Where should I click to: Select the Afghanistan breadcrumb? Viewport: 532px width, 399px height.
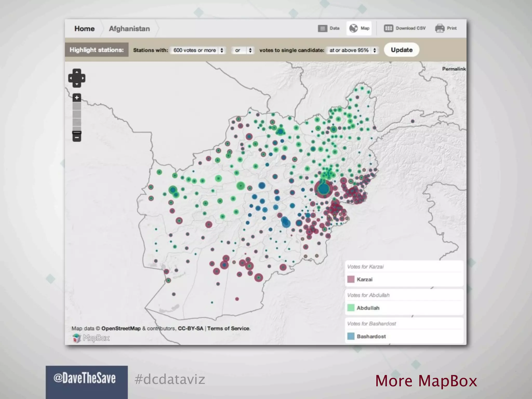(x=129, y=29)
